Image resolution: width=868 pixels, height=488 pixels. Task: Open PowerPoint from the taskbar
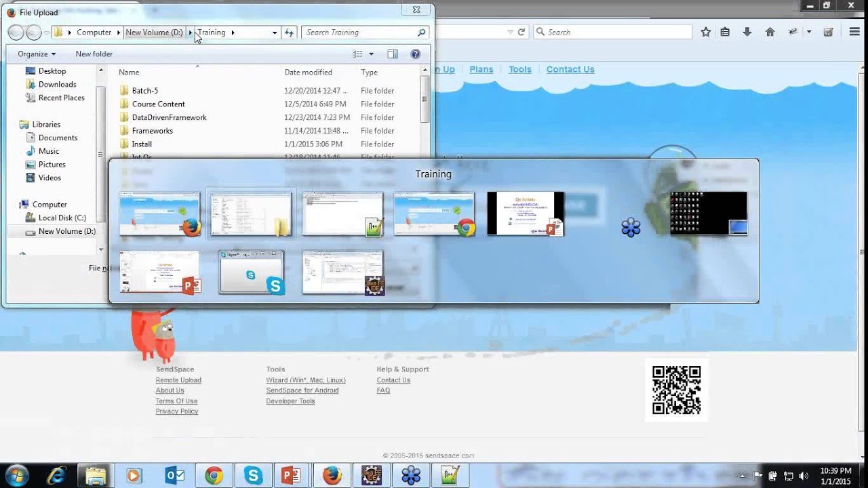(292, 475)
